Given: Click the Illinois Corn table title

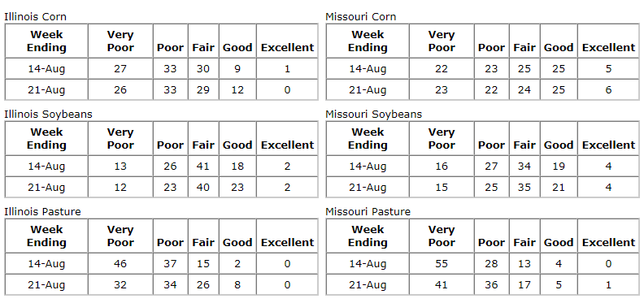Looking at the screenshot, I should coord(35,17).
